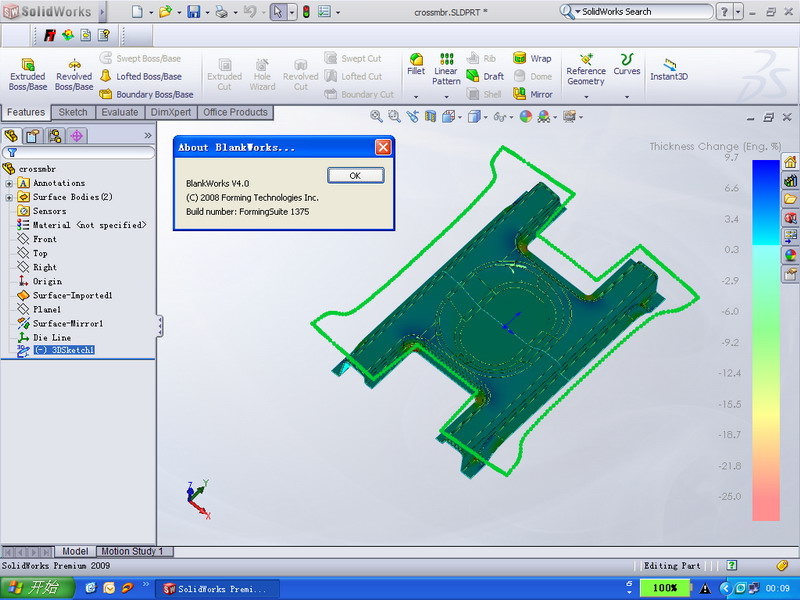This screenshot has height=600, width=800.
Task: Click the Mirror tool
Action: (x=533, y=94)
